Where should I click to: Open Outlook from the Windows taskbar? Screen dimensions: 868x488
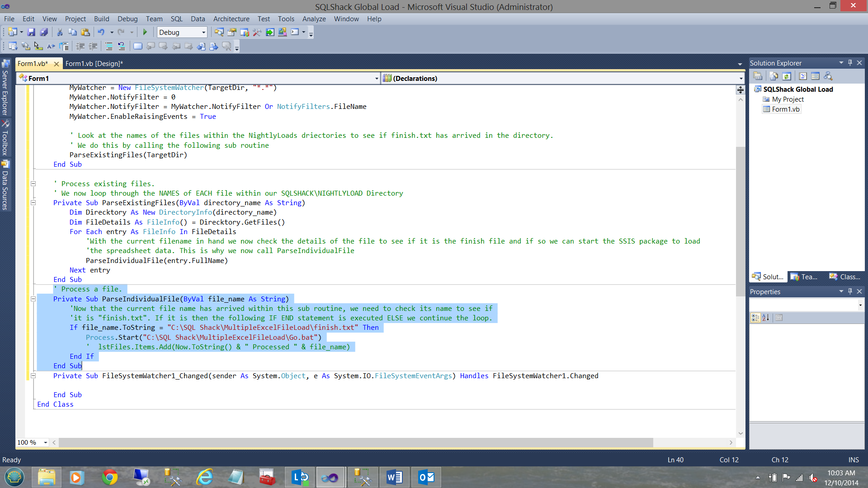coord(426,477)
